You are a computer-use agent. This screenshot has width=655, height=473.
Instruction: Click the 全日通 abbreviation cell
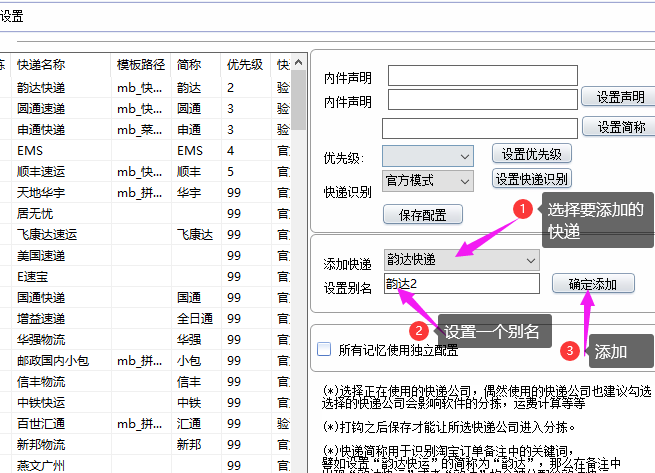coord(195,319)
